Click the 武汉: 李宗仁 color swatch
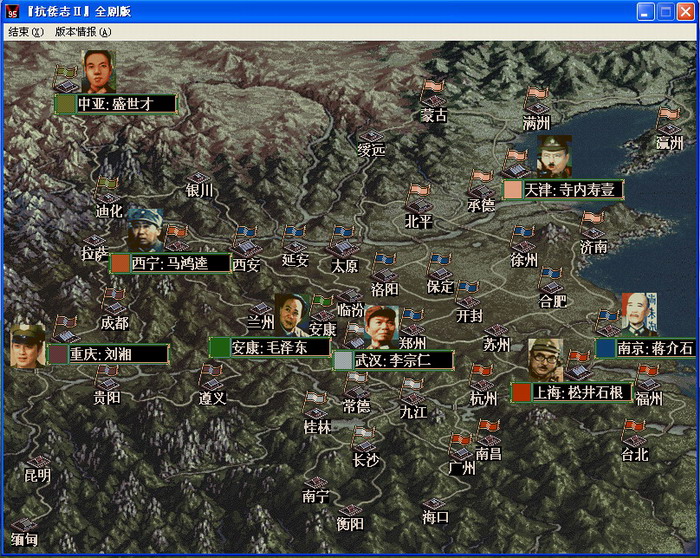Image resolution: width=700 pixels, height=558 pixels. (343, 360)
